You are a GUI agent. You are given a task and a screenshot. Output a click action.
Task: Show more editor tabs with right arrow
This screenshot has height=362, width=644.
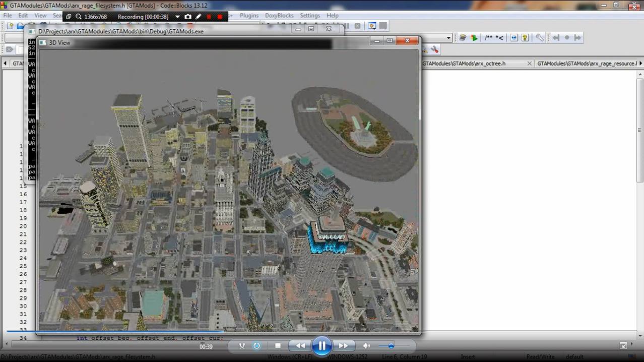[x=640, y=64]
